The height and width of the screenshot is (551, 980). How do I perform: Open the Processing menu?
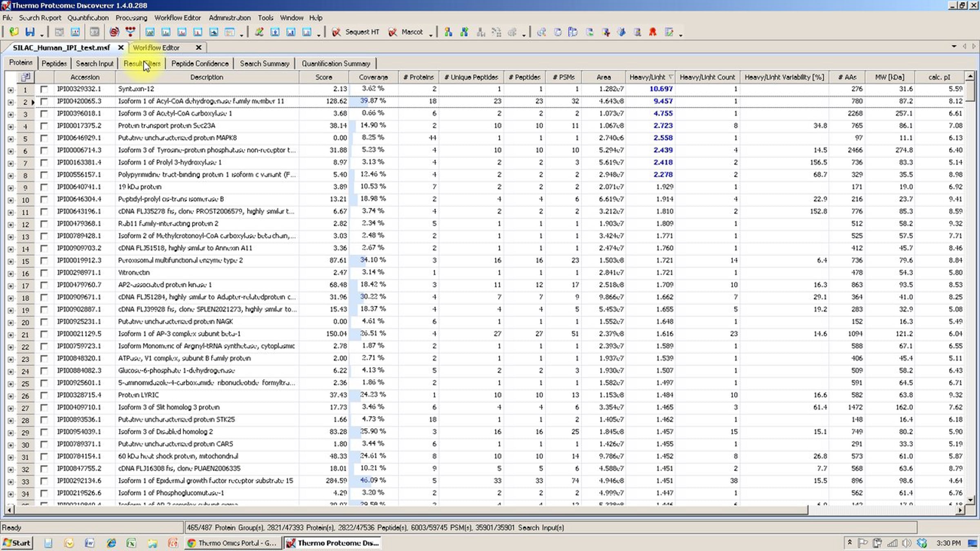(131, 18)
